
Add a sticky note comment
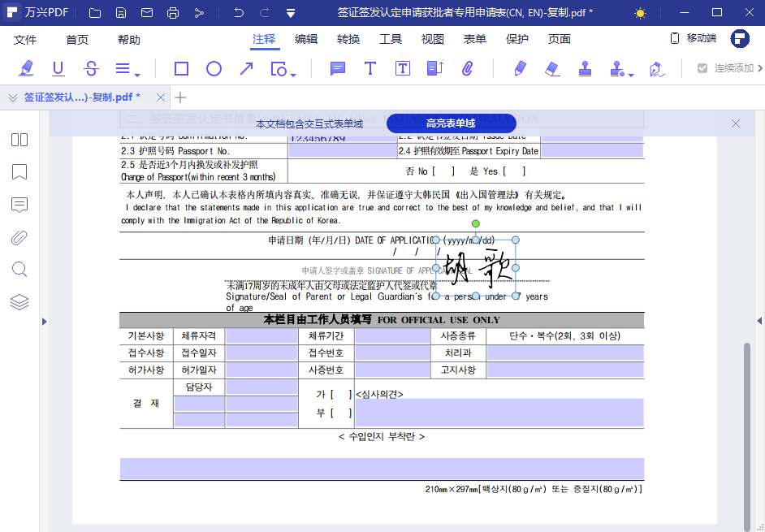pos(338,69)
